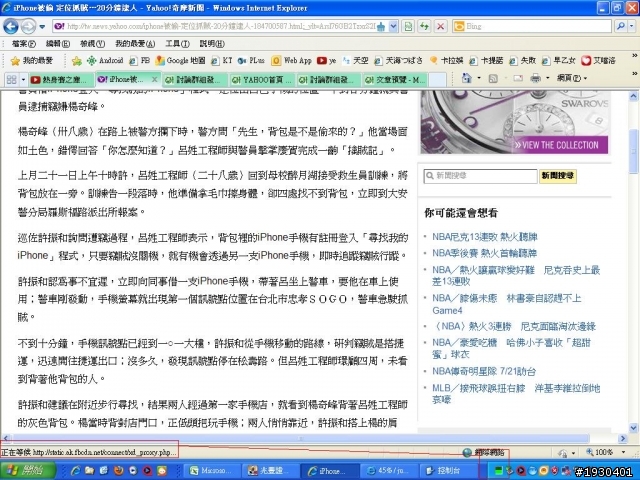Switch to the 文章預覽 tab
The image size is (640, 480).
coord(395,80)
